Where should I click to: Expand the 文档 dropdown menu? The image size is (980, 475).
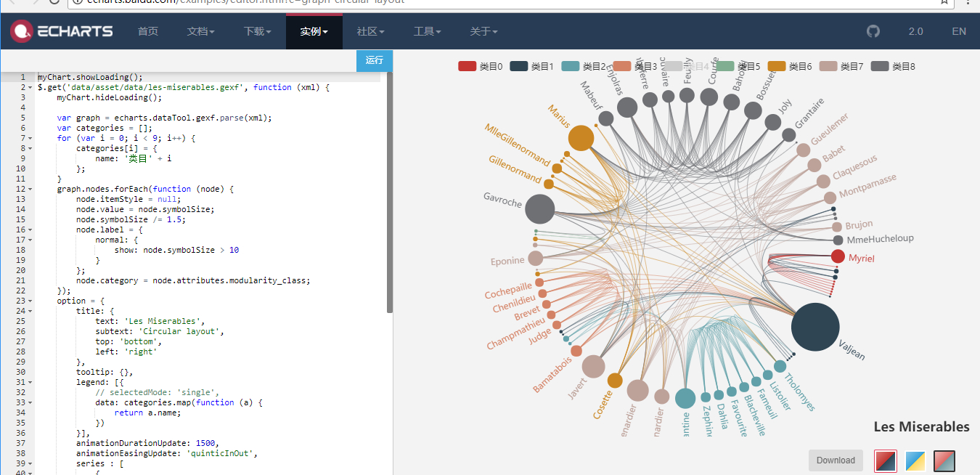pos(200,31)
